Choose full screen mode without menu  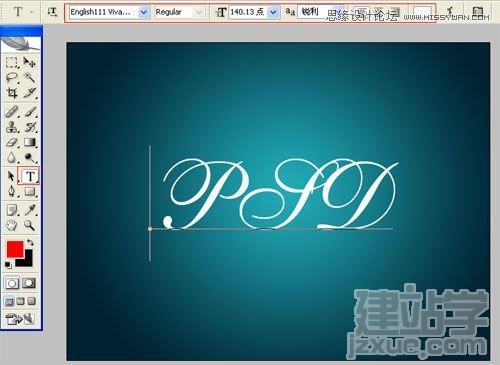point(32,302)
